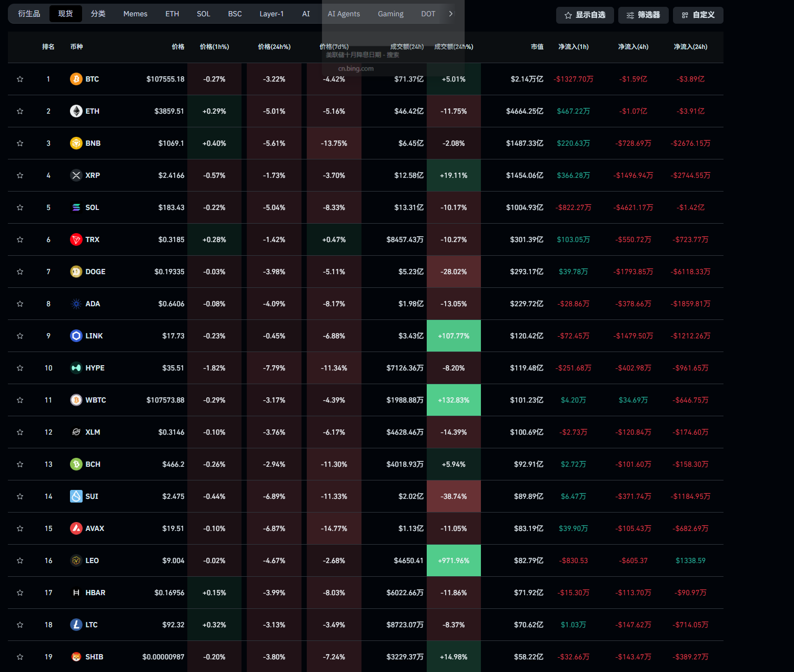This screenshot has width=794, height=672.
Task: Toggle the SOL favorite star
Action: point(20,207)
